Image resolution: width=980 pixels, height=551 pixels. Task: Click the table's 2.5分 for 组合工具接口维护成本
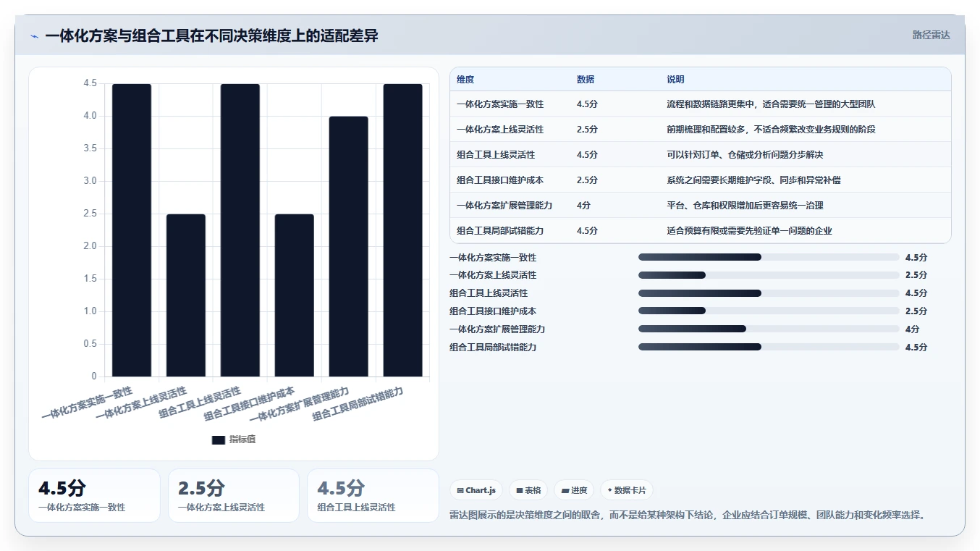click(x=587, y=180)
